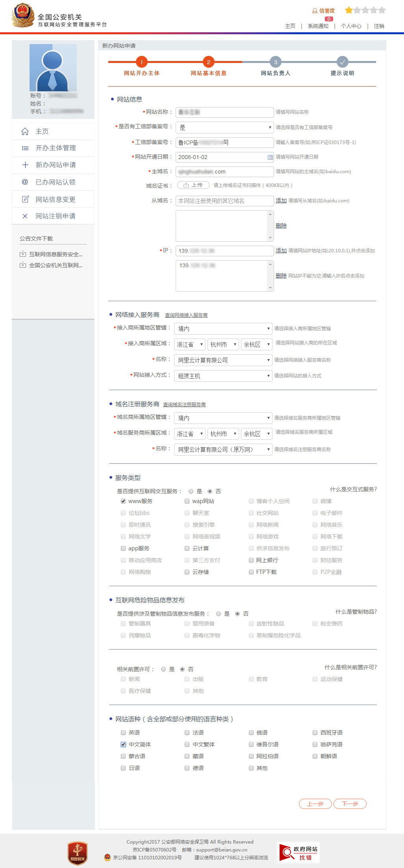The width and height of the screenshot is (404, 868).
Task: Click the plus icon beside 新办网站申请
Action: 25,165
